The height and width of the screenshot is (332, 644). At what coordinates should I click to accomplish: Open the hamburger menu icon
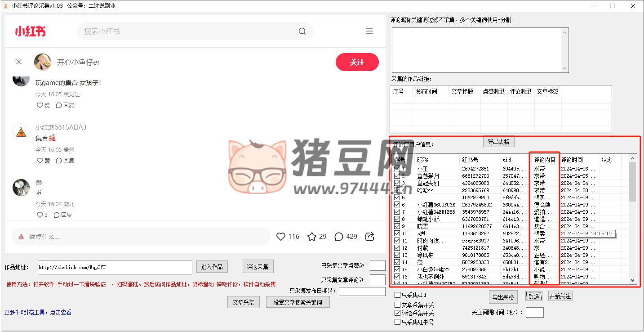[369, 31]
